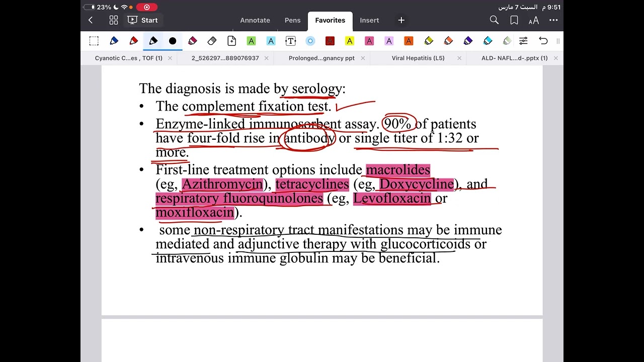Open the Prolonged...gnancy ppt tab

tap(321, 58)
